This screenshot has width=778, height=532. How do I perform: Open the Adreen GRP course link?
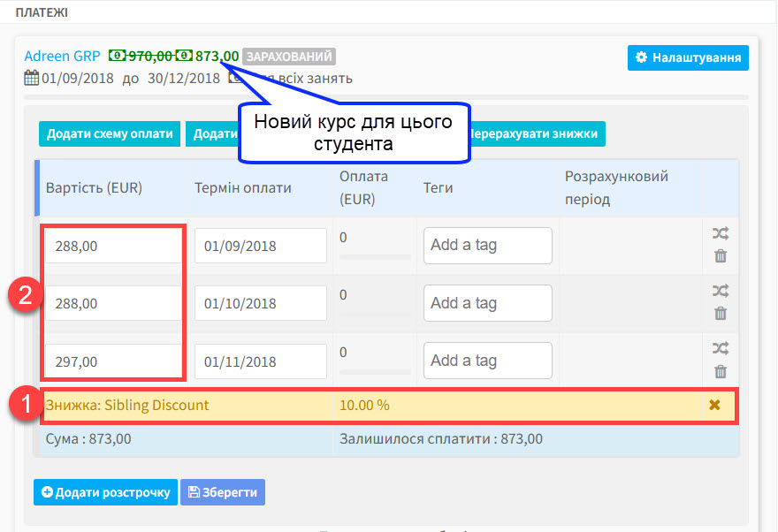[62, 56]
